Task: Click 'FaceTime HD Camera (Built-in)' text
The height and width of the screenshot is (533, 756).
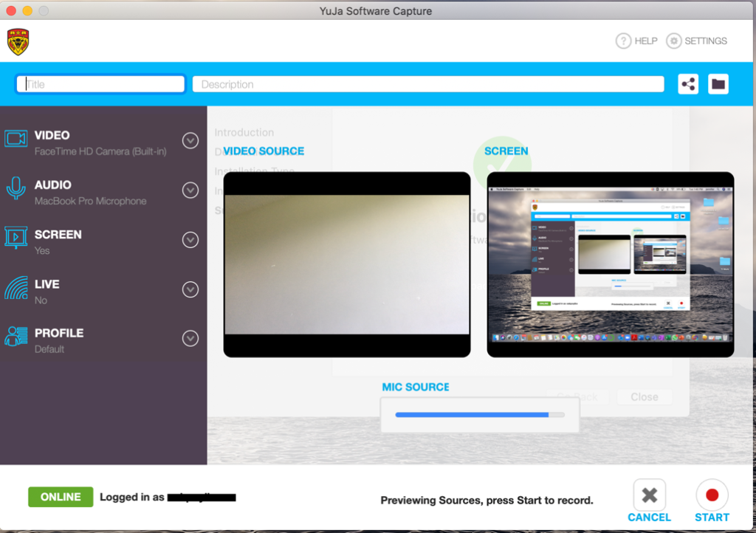Action: 100,152
